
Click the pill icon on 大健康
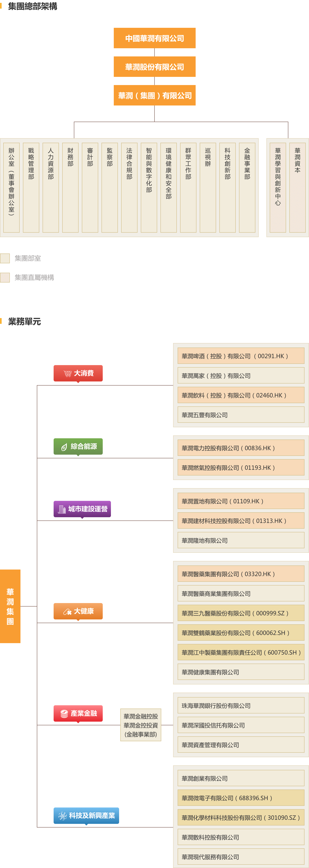[67, 612]
